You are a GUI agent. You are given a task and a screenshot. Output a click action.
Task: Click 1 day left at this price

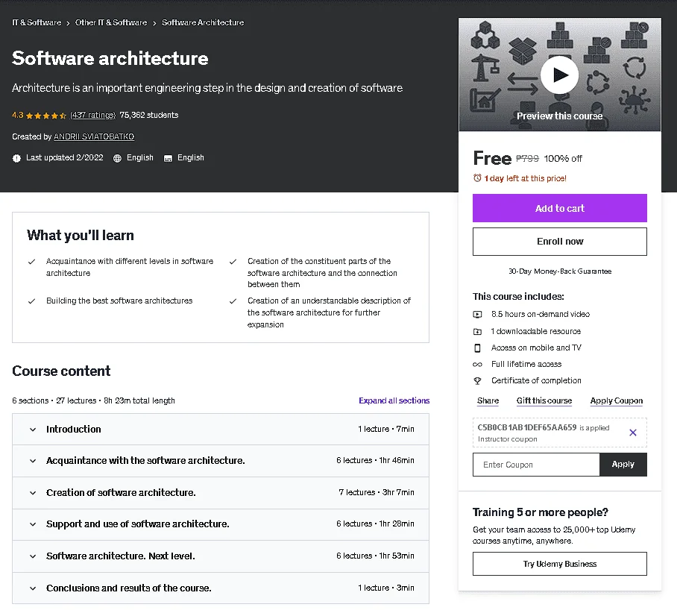tap(525, 178)
